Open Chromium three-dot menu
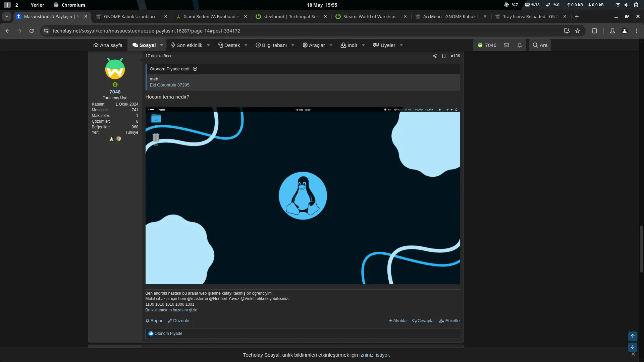 (x=637, y=31)
